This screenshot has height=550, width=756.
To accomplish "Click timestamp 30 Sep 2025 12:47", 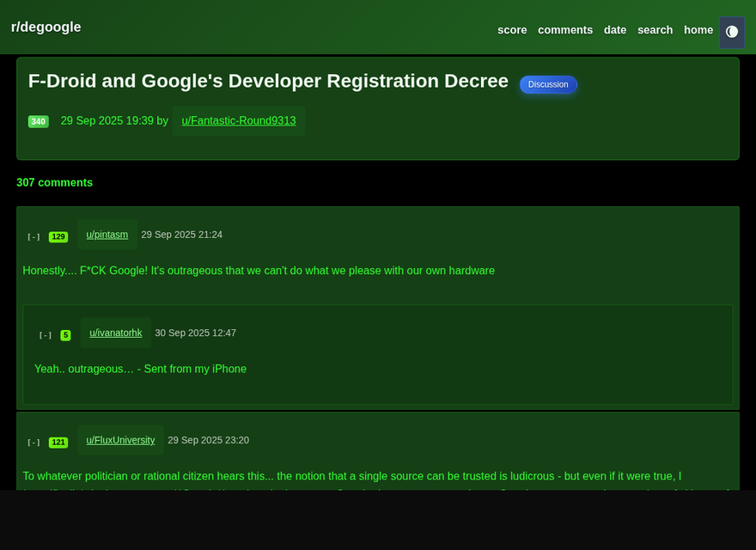I will pyautogui.click(x=195, y=333).
